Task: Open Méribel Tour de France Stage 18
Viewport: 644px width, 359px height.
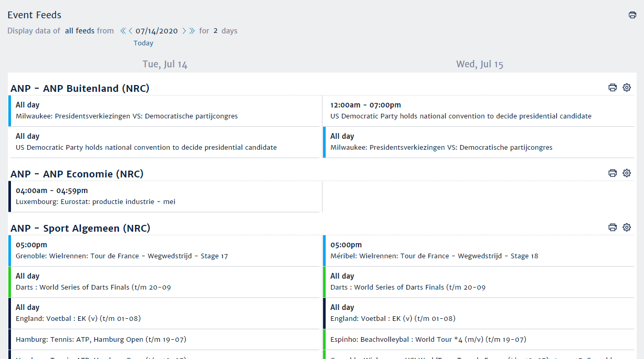Action: [479, 250]
